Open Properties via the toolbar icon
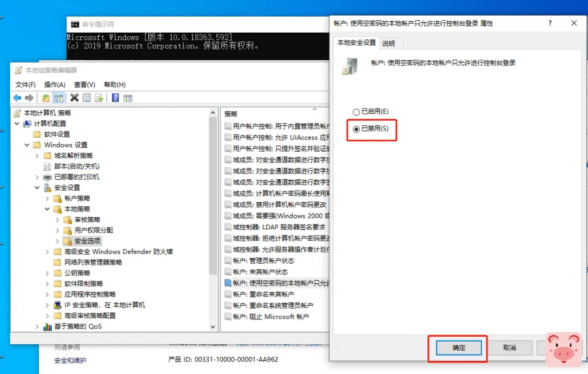 tap(87, 98)
